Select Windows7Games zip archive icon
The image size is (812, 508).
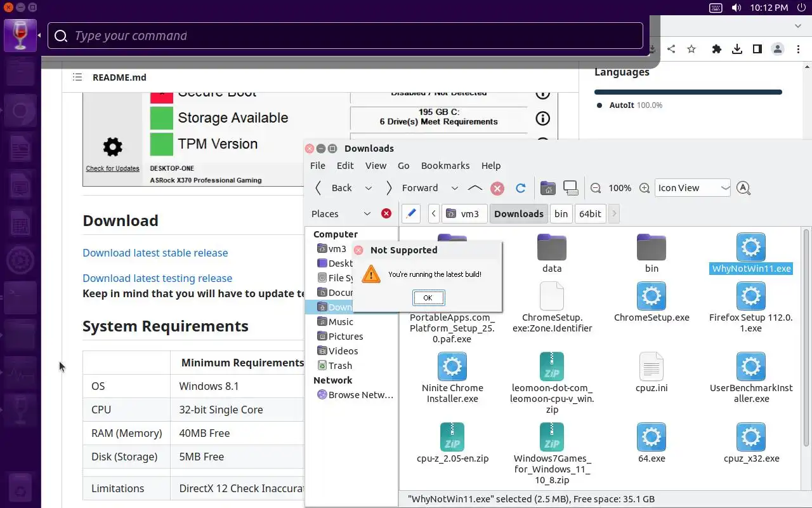tap(552, 437)
